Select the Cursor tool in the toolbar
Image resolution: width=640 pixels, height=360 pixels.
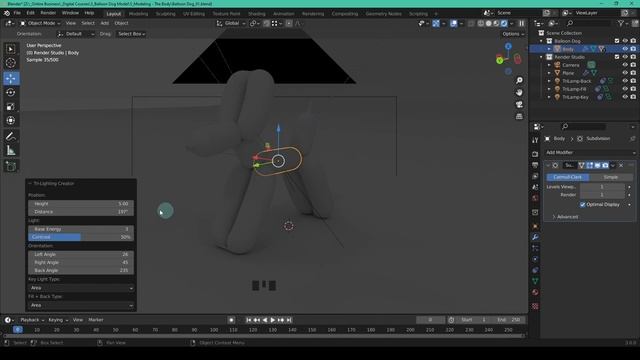click(x=11, y=63)
